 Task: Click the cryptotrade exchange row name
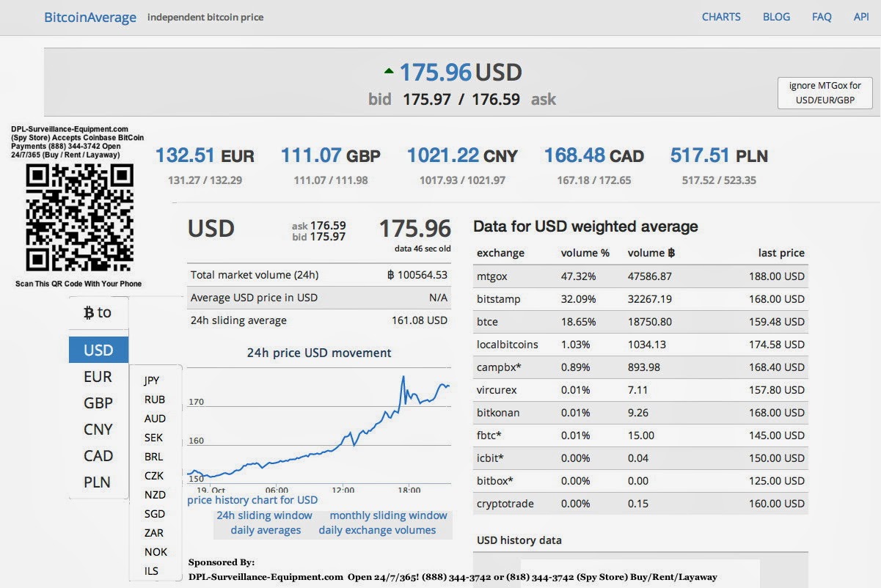505,504
